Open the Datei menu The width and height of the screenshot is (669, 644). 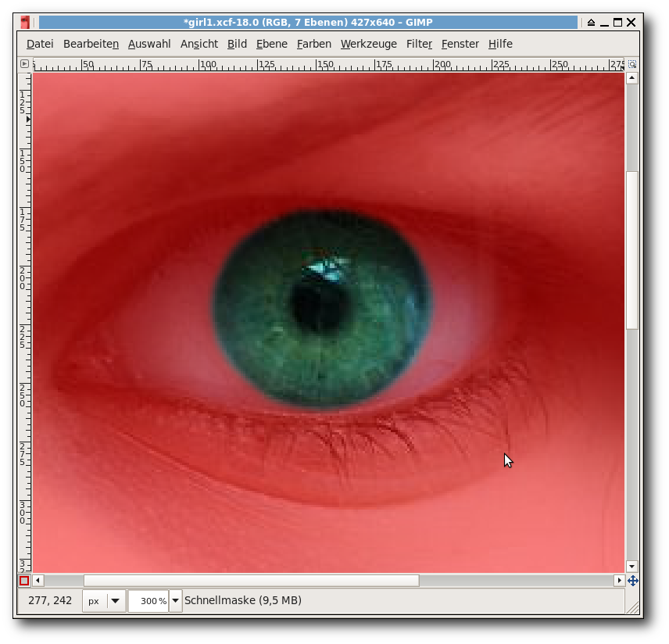tap(40, 44)
